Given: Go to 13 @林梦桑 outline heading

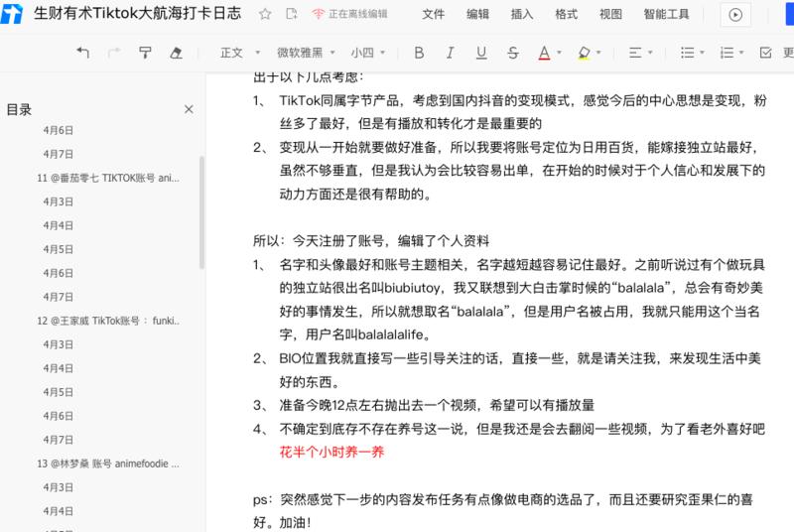Looking at the screenshot, I should coord(108,464).
